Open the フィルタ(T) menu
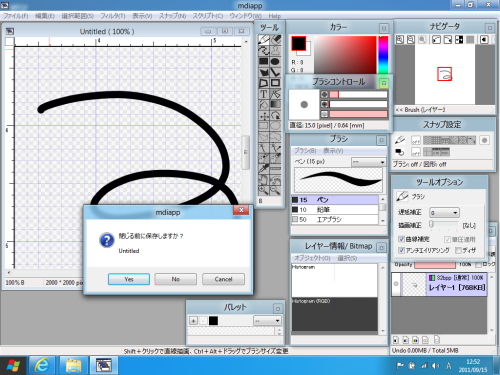This screenshot has height=375, width=500. (x=113, y=16)
